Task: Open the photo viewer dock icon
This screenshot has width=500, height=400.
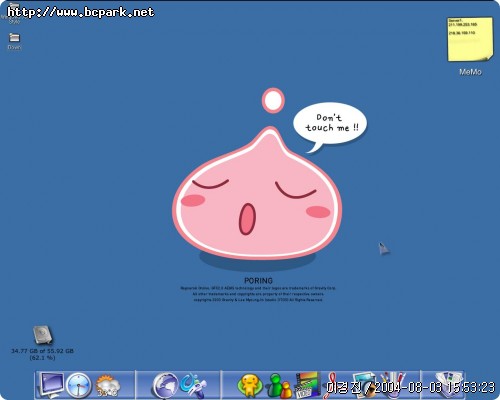Action: (363, 385)
